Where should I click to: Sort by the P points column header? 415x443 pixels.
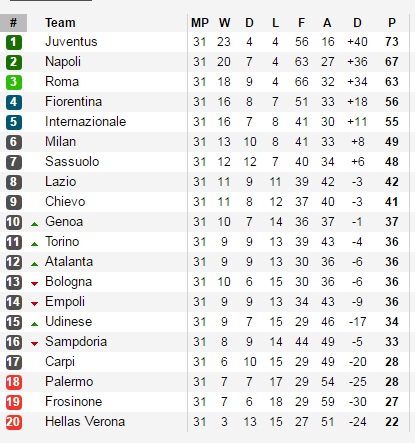point(392,23)
